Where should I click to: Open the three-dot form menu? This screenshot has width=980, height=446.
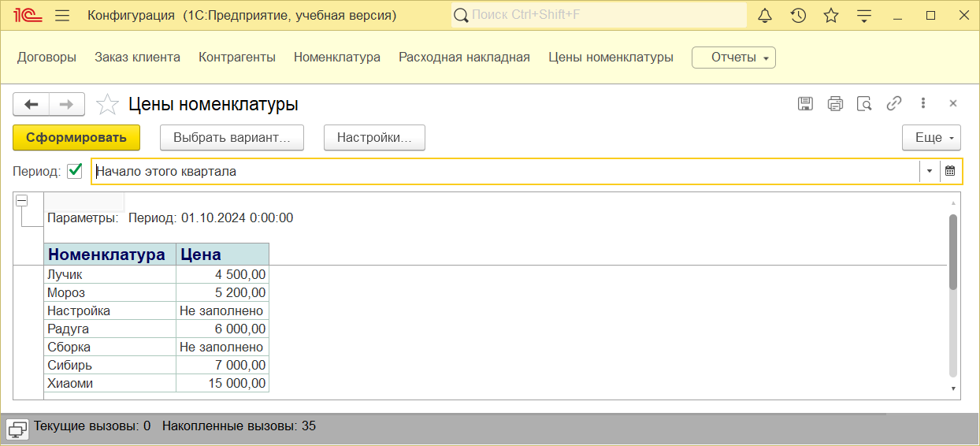click(x=923, y=103)
